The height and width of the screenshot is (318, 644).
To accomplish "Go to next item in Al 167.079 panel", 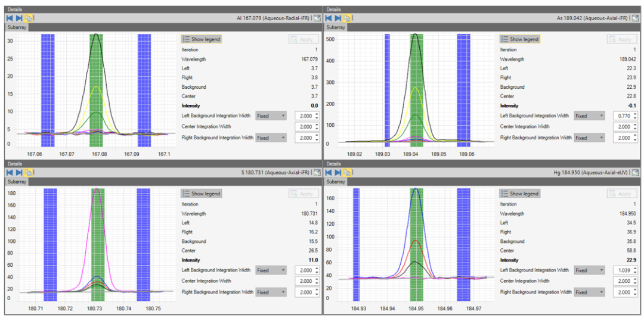I will (19, 18).
